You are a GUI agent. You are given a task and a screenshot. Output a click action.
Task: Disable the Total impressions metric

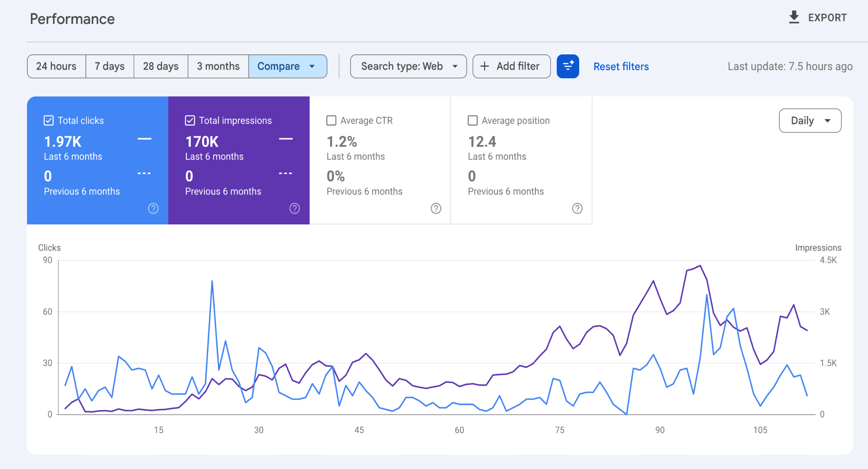click(x=190, y=120)
